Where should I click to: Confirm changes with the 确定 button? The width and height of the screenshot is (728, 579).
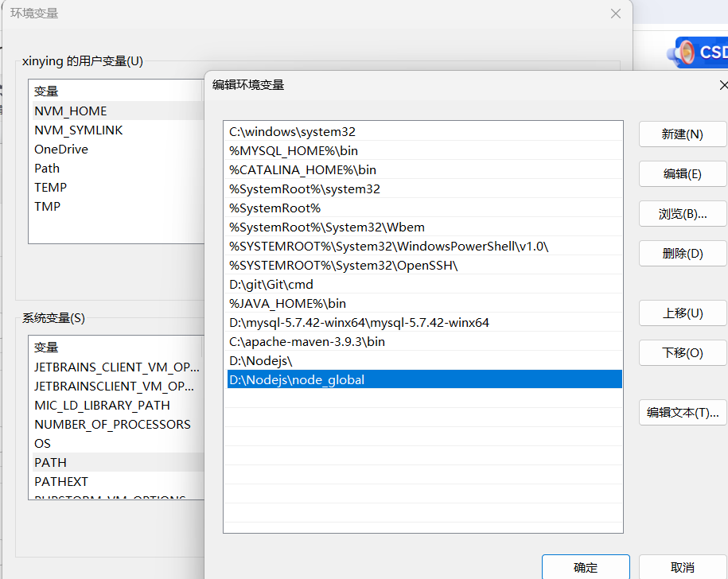click(585, 566)
